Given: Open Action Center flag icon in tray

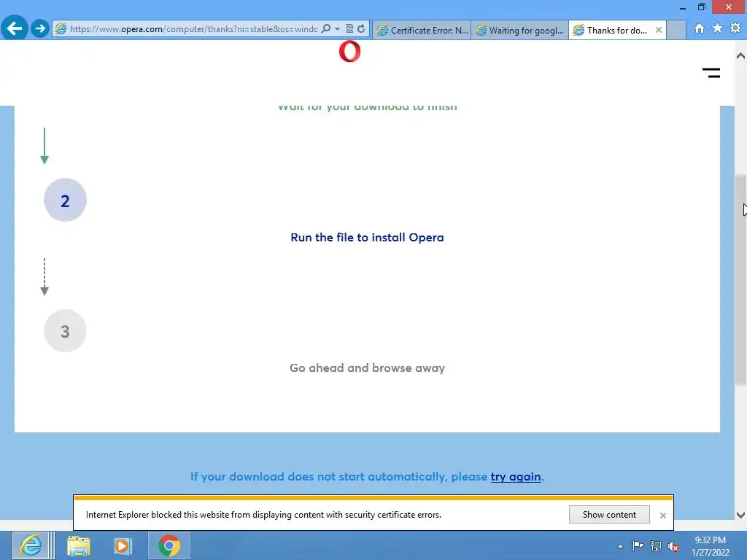Looking at the screenshot, I should pyautogui.click(x=638, y=546).
